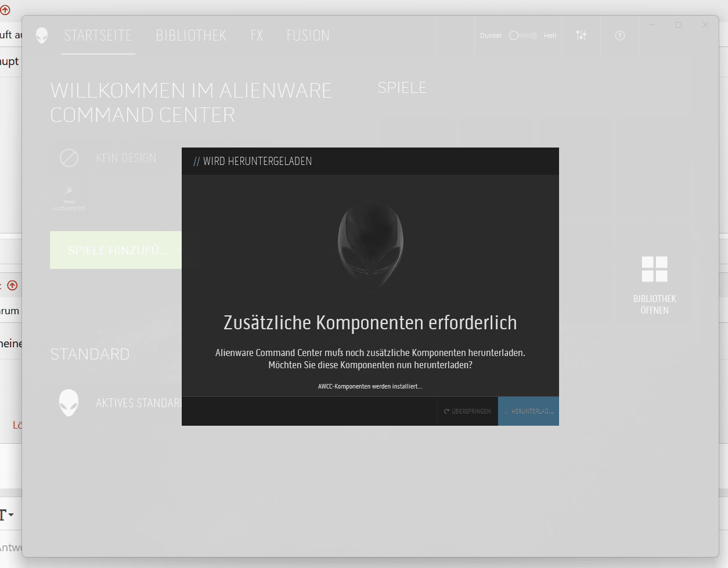Screen dimensions: 728x568
Task: Click the ÜBERSPRINGEN button in dialog
Action: [468, 411]
